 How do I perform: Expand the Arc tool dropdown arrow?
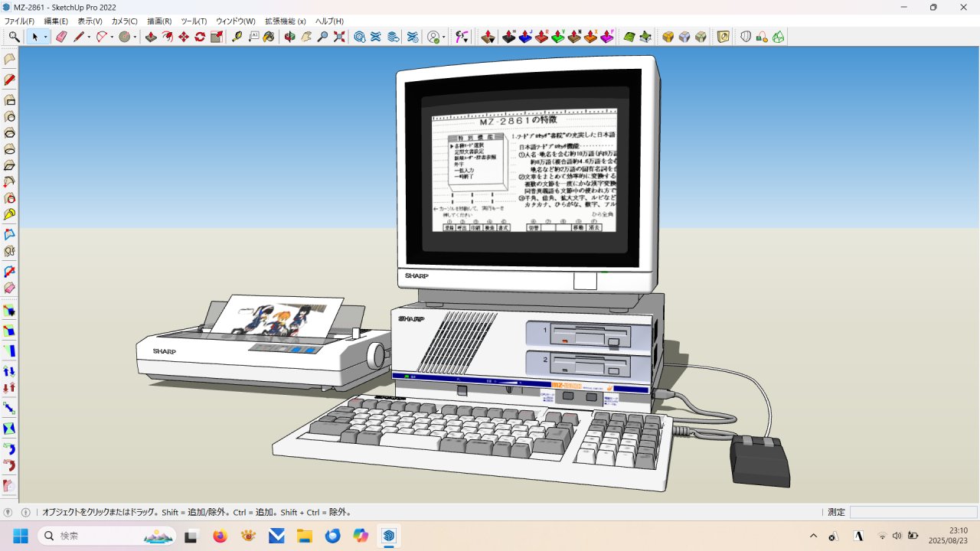click(111, 37)
